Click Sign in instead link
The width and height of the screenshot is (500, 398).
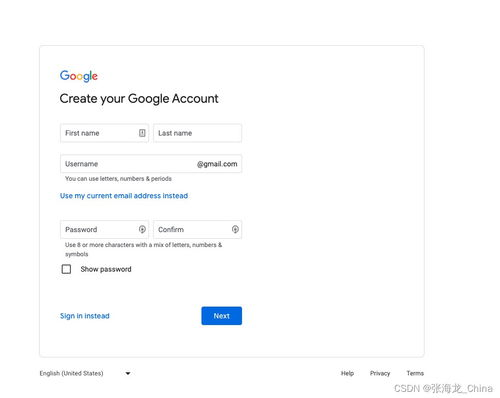click(85, 316)
